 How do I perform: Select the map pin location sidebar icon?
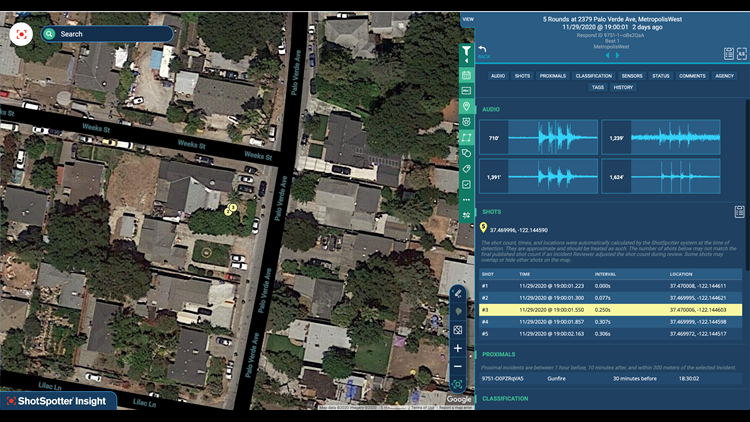point(466,106)
